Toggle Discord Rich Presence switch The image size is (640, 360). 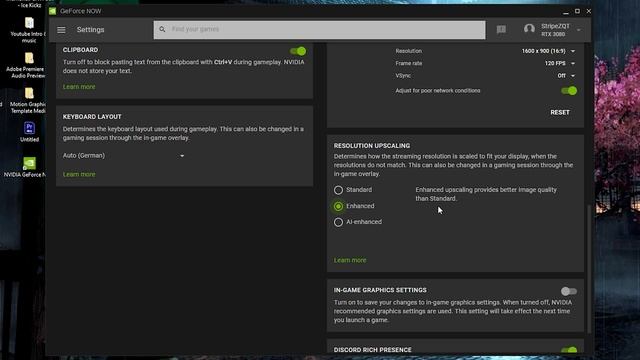click(569, 350)
